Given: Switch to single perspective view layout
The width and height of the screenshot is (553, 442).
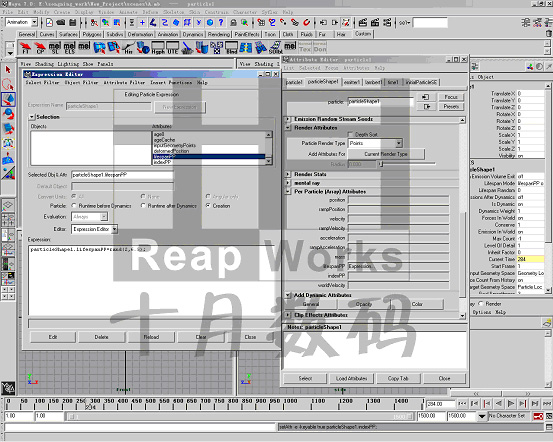Looking at the screenshot, I should click(x=8, y=205).
